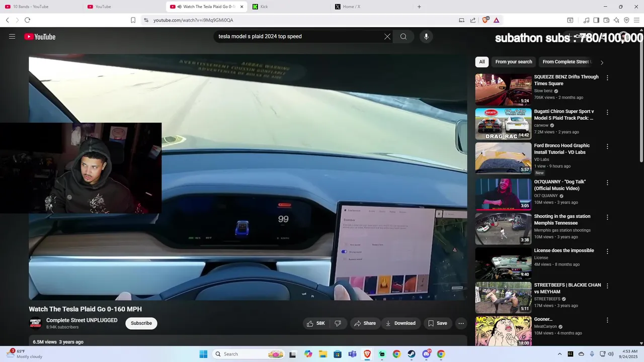Viewport: 644px width, 362px height.
Task: Bookmark this page in address bar
Action: point(133,20)
